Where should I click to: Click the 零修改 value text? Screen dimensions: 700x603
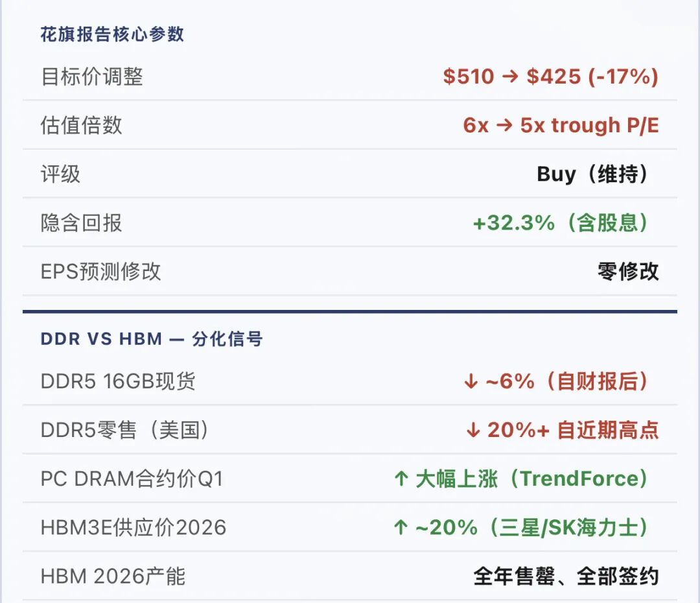[x=628, y=272]
